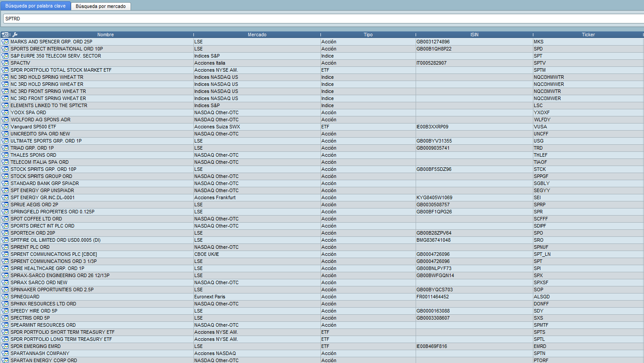Open chart icon for ELEMENTS LINKED TO THE SPTICTR
This screenshot has height=363, width=644.
pyautogui.click(x=5, y=105)
